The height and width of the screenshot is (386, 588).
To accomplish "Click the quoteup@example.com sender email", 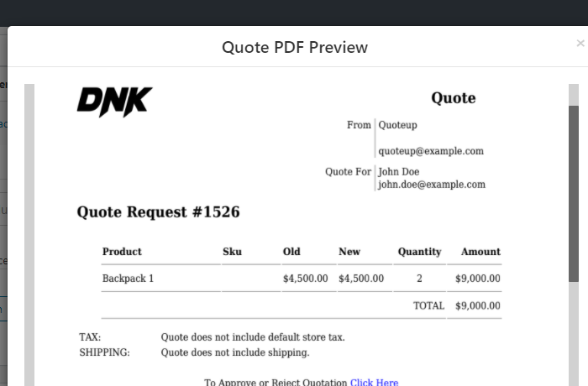I will pos(431,151).
